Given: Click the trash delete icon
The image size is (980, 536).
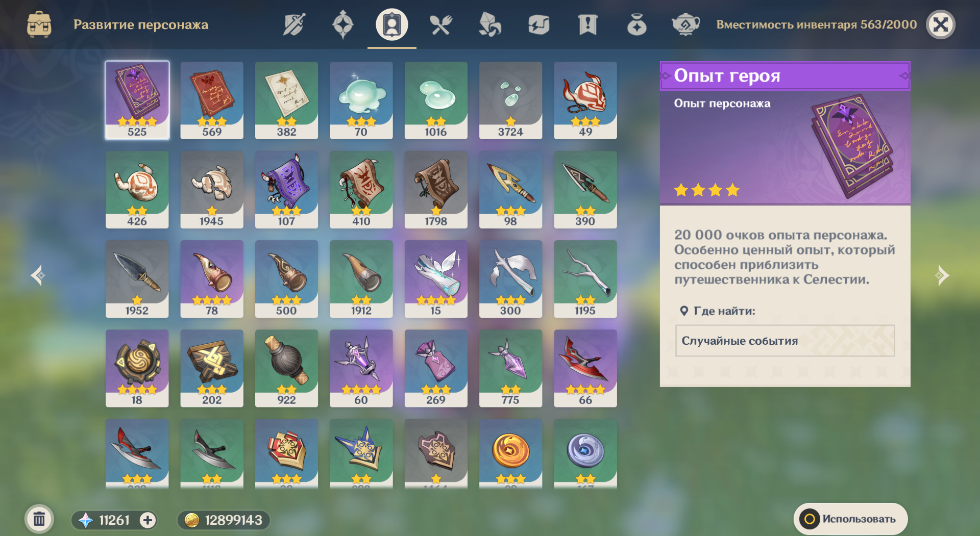Looking at the screenshot, I should click(39, 520).
